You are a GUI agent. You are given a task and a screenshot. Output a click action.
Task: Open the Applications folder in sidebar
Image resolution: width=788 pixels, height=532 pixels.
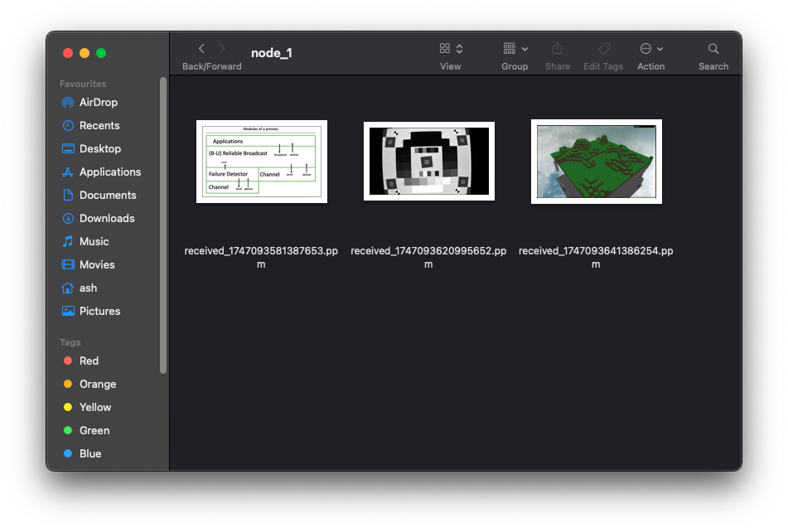click(110, 172)
